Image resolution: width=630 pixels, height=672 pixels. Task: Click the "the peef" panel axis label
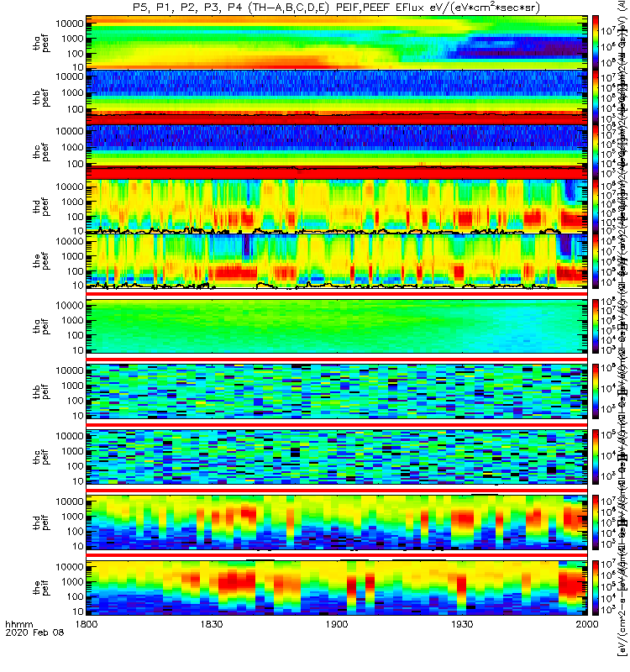pos(41,261)
